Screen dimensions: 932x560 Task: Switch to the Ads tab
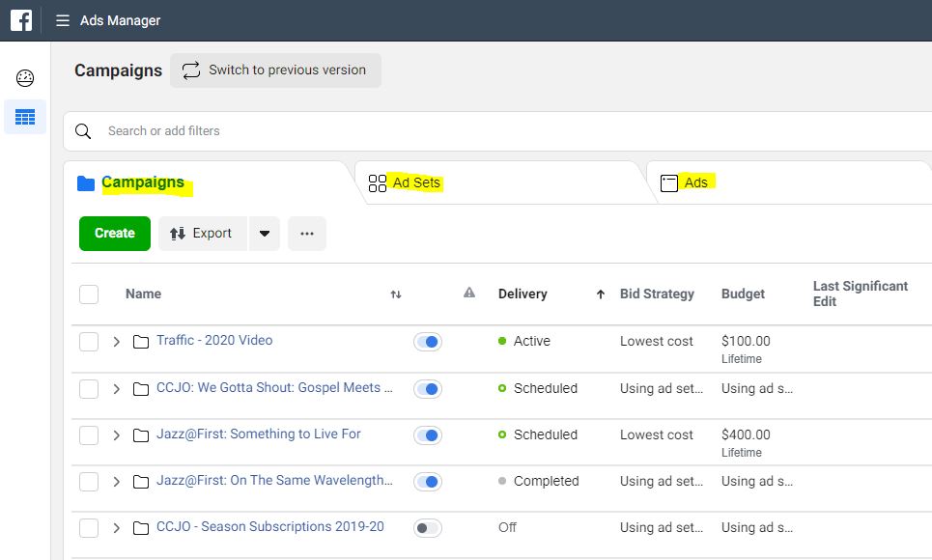point(791,182)
